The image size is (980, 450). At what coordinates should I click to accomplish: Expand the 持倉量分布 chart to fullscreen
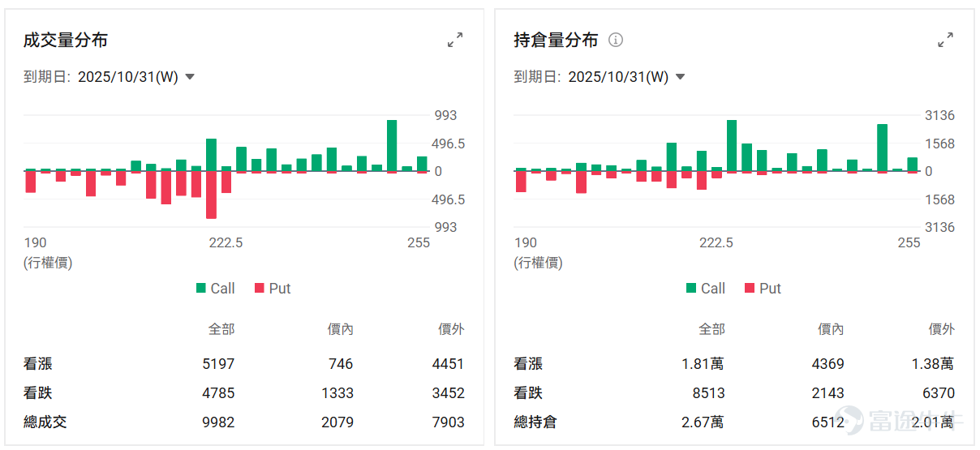pos(945,40)
